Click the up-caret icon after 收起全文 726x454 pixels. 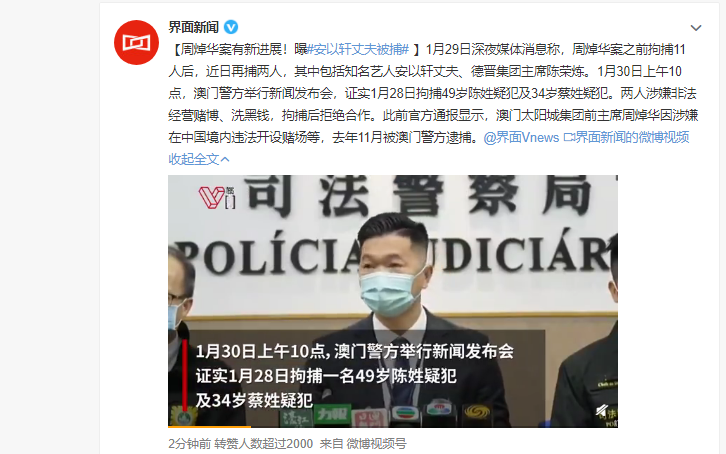click(x=225, y=160)
